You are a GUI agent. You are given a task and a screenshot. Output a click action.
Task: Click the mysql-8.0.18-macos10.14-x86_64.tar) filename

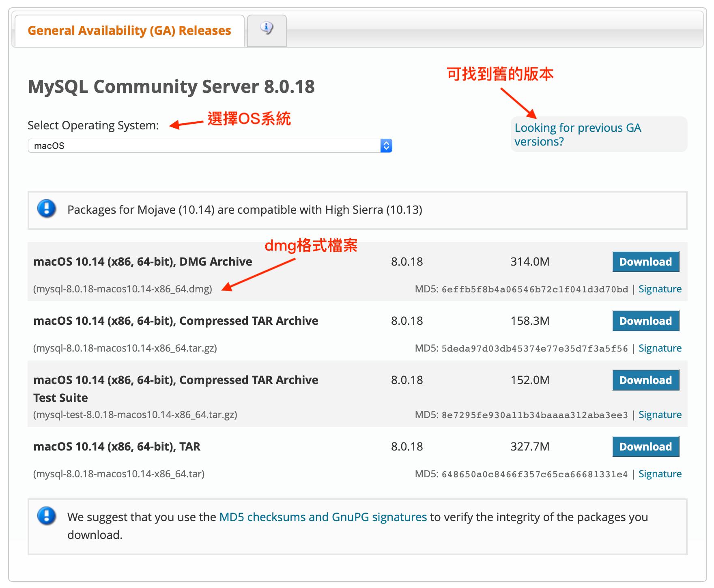(x=119, y=474)
